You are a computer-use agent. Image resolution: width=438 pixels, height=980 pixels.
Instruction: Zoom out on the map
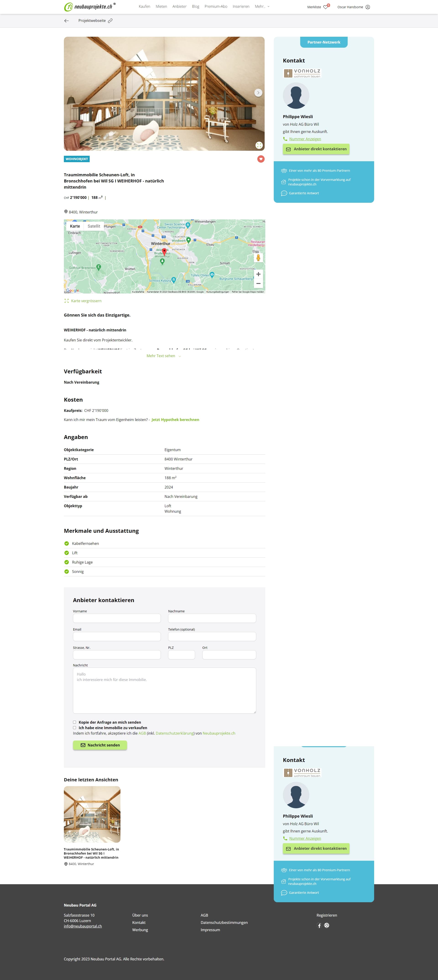tap(258, 283)
